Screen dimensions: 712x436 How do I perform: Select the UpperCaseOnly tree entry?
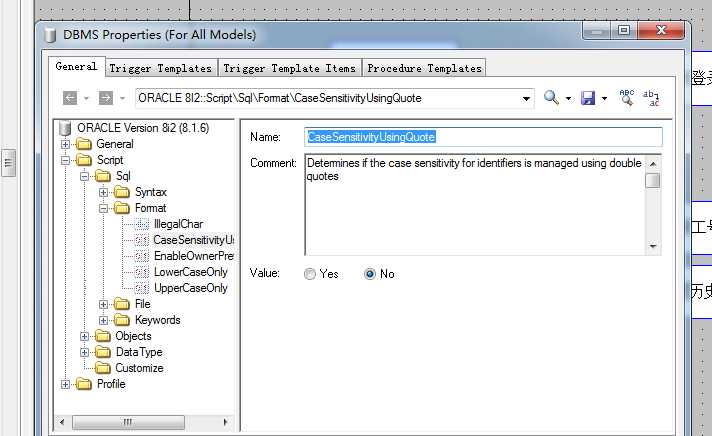pyautogui.click(x=191, y=288)
